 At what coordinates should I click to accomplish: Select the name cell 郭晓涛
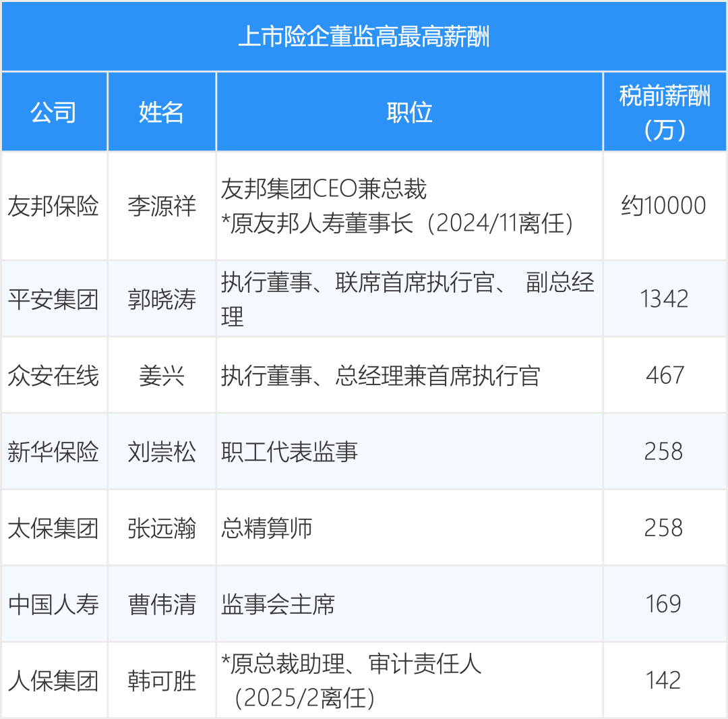pyautogui.click(x=162, y=299)
